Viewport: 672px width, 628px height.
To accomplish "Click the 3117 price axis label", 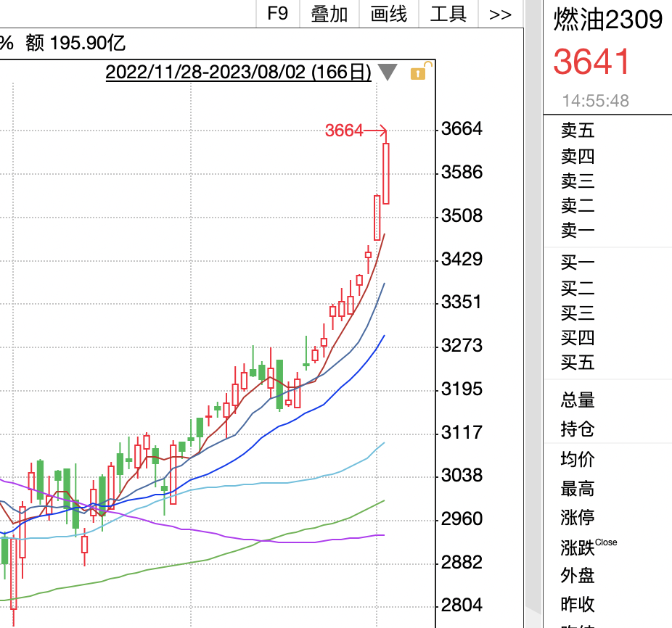I will click(462, 432).
